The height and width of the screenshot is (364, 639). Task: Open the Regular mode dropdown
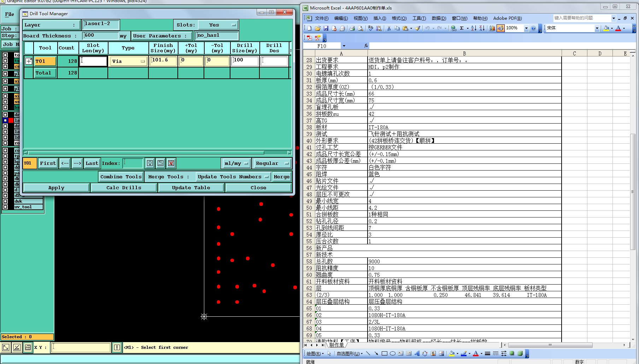pos(272,163)
